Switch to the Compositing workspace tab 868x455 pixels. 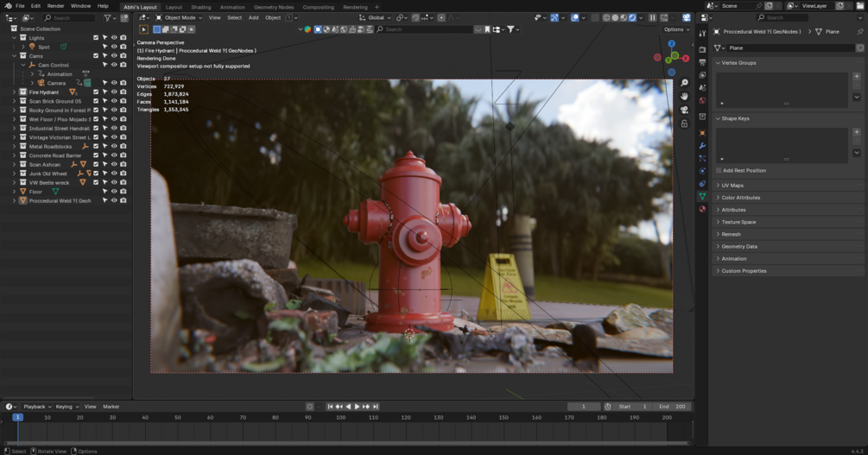pyautogui.click(x=319, y=7)
